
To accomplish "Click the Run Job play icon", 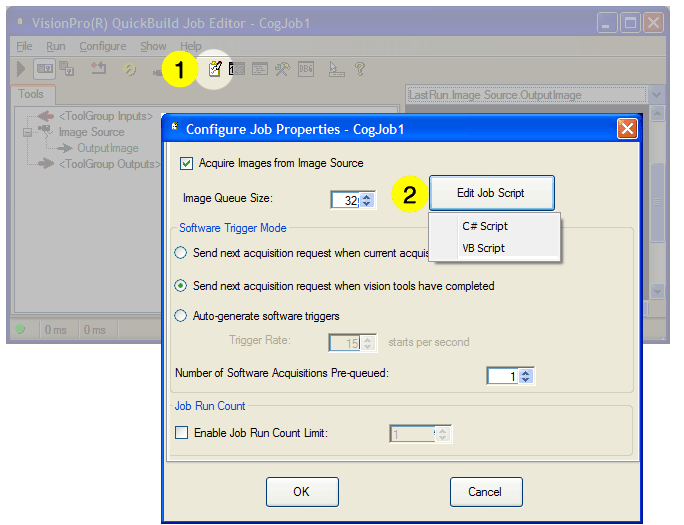I will point(21,69).
